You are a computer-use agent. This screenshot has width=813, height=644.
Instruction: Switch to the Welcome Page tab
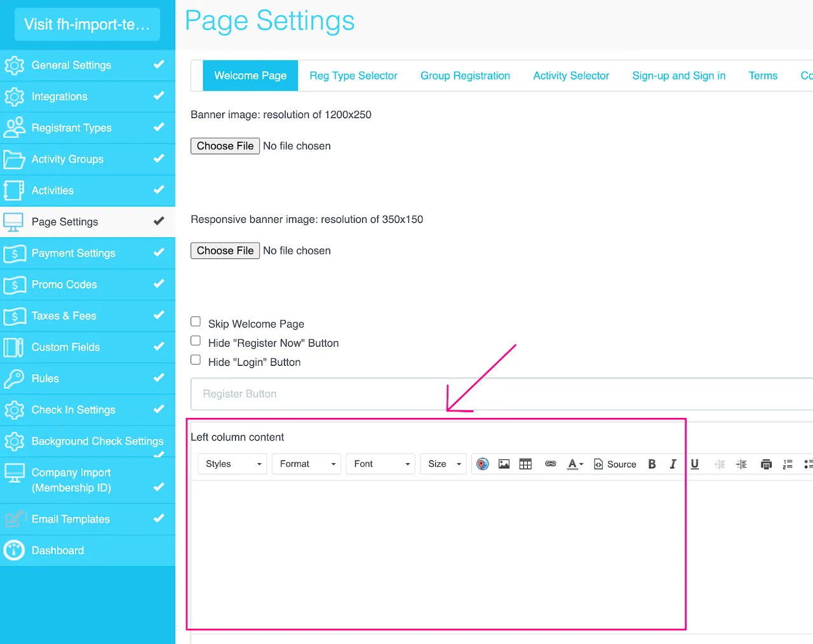click(250, 76)
